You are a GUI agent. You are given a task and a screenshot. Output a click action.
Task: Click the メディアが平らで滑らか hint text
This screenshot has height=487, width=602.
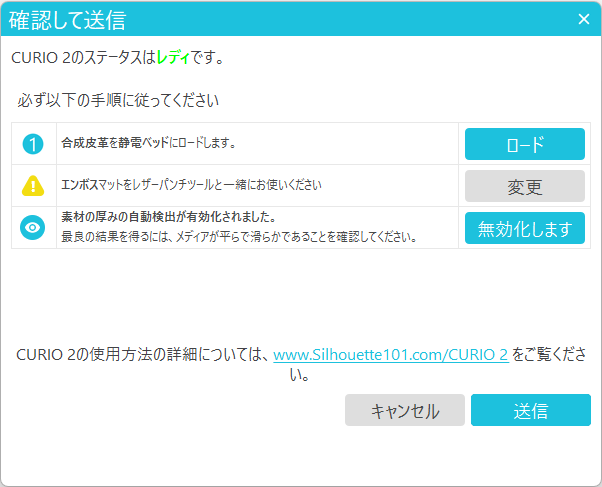(x=239, y=237)
